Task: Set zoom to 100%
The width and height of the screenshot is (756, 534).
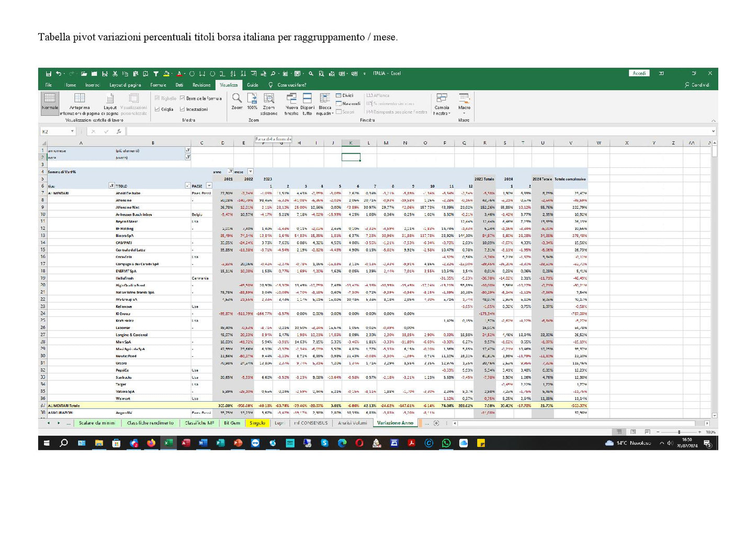Action: click(x=252, y=101)
